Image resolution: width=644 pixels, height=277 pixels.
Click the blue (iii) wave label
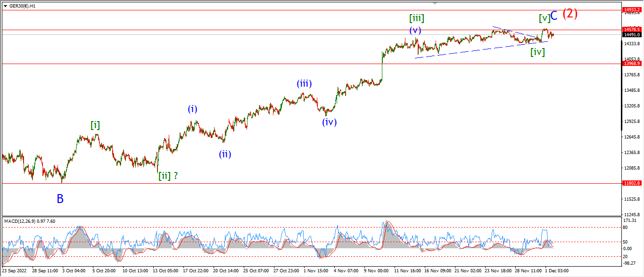[304, 84]
